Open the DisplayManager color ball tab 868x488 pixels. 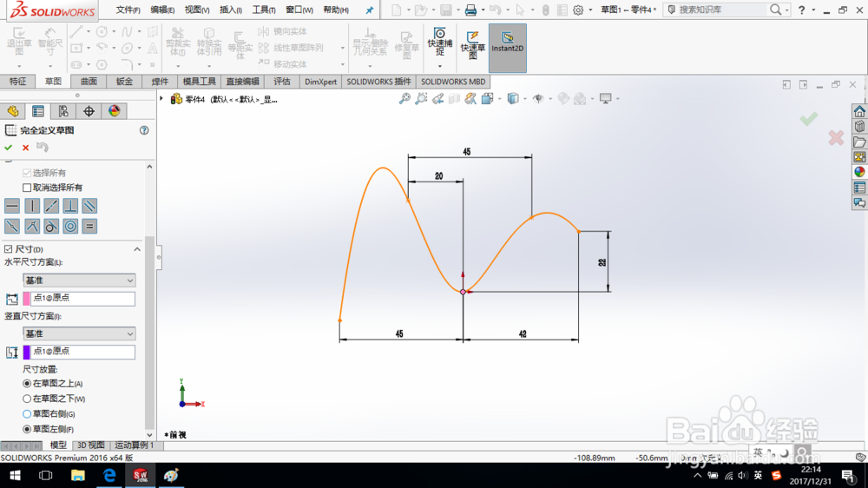pyautogui.click(x=114, y=111)
